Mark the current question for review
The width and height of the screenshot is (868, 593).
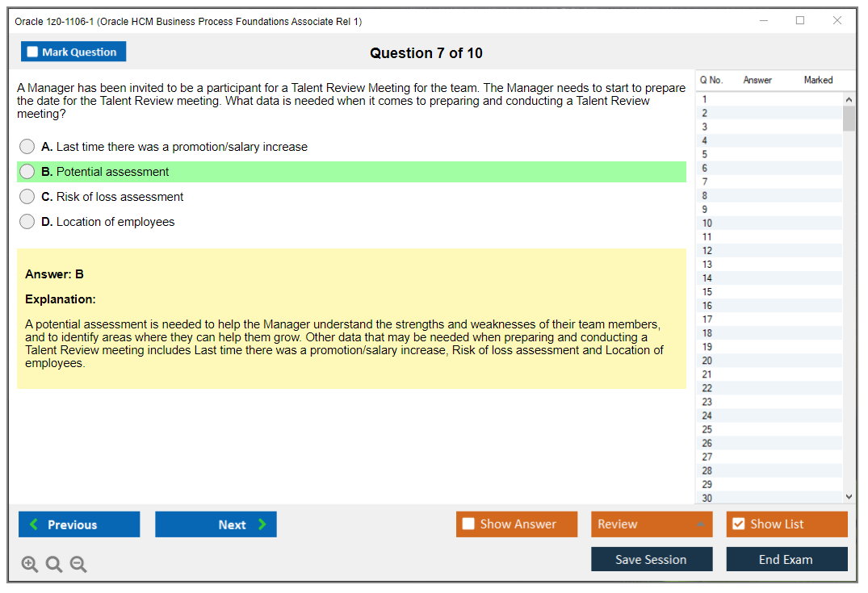(x=73, y=51)
